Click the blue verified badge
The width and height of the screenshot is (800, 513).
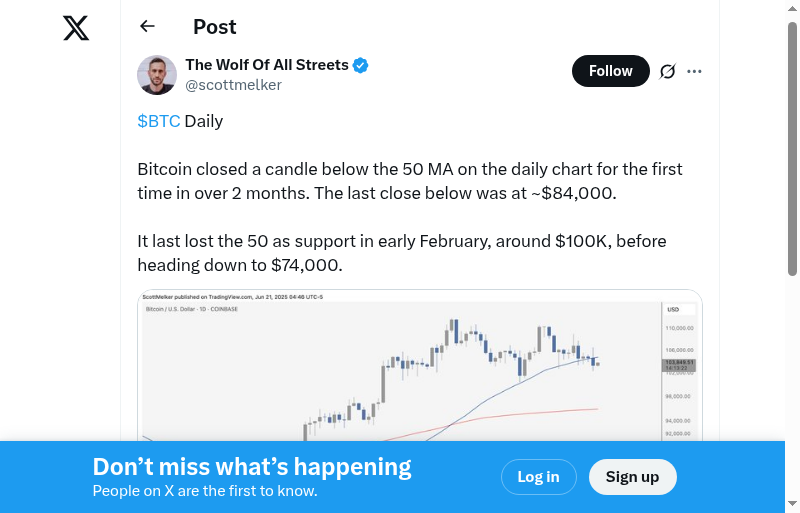(361, 65)
